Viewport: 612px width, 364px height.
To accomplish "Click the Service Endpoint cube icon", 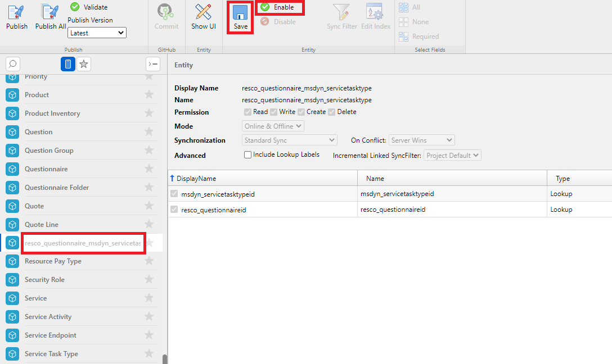I will 12,335.
